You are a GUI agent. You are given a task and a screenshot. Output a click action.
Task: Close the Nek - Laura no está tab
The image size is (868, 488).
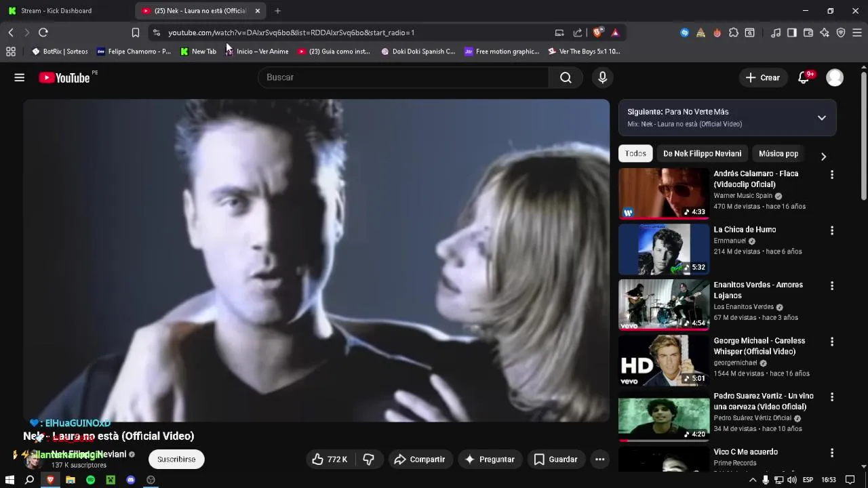coord(258,11)
